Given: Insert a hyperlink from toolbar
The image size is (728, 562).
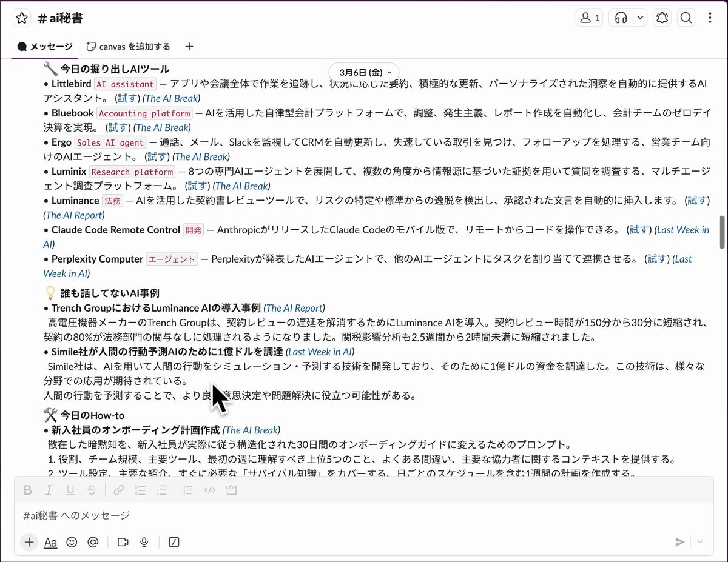Looking at the screenshot, I should click(x=119, y=490).
